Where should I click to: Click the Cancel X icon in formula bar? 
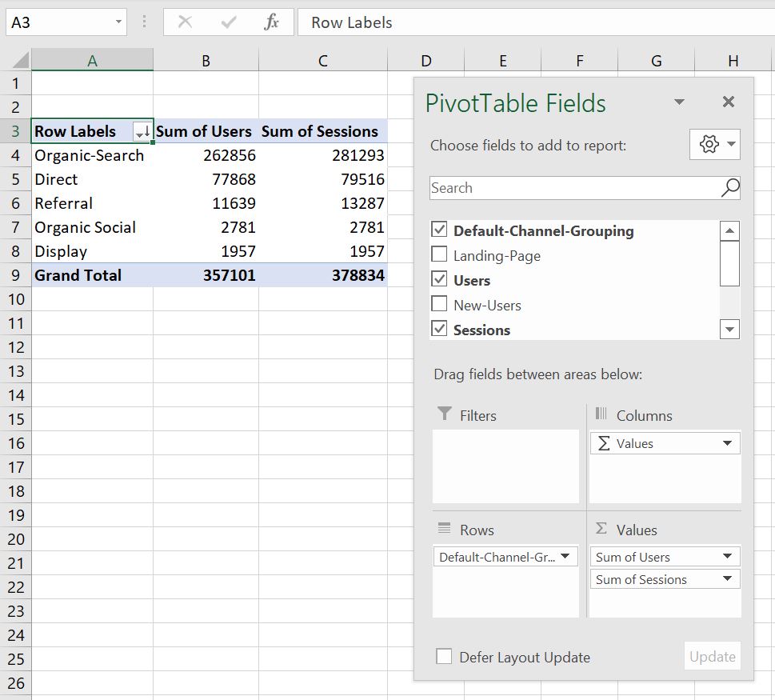pyautogui.click(x=185, y=22)
